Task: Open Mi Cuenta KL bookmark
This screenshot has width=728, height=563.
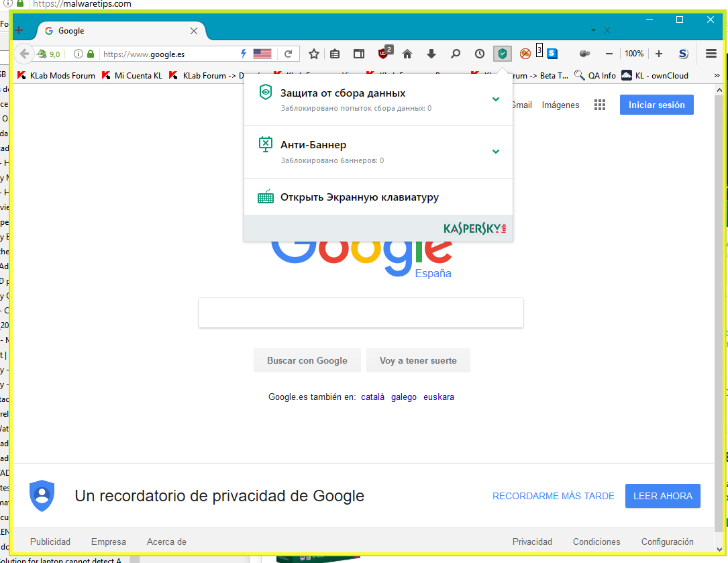Action: coord(132,75)
